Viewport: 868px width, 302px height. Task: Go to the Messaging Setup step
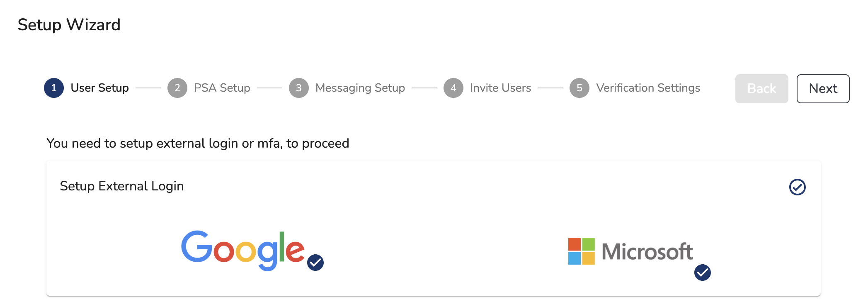360,88
